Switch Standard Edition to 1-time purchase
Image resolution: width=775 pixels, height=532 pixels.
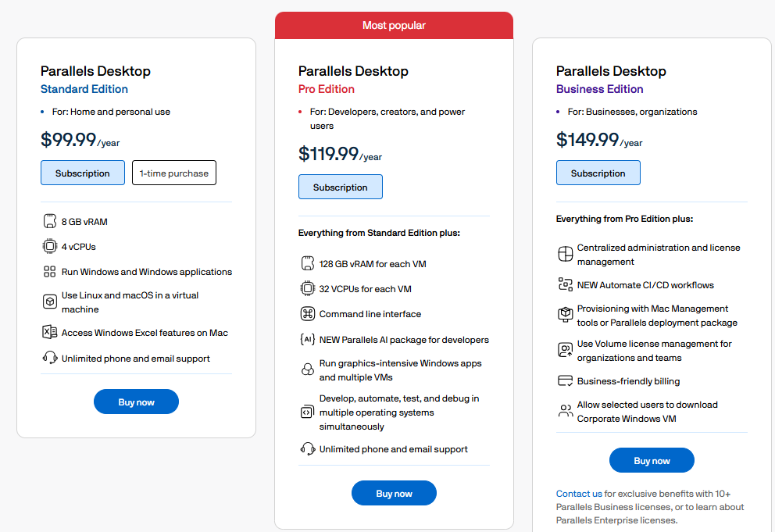pyautogui.click(x=174, y=173)
